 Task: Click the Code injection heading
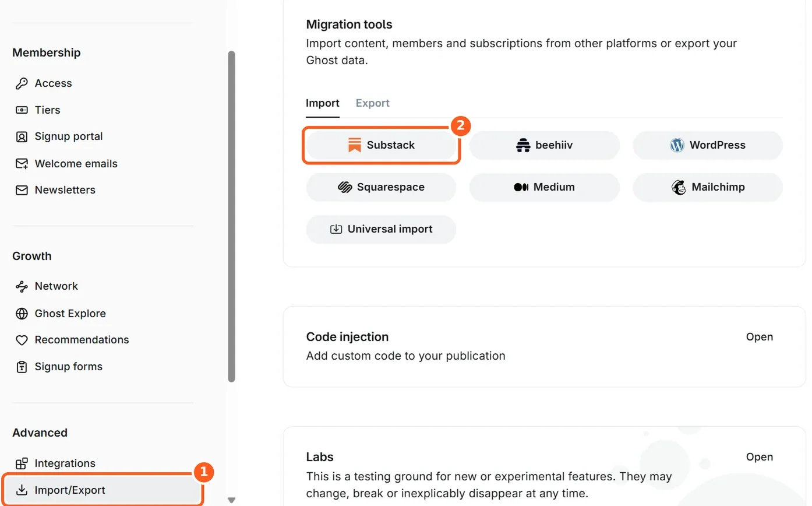pyautogui.click(x=347, y=337)
